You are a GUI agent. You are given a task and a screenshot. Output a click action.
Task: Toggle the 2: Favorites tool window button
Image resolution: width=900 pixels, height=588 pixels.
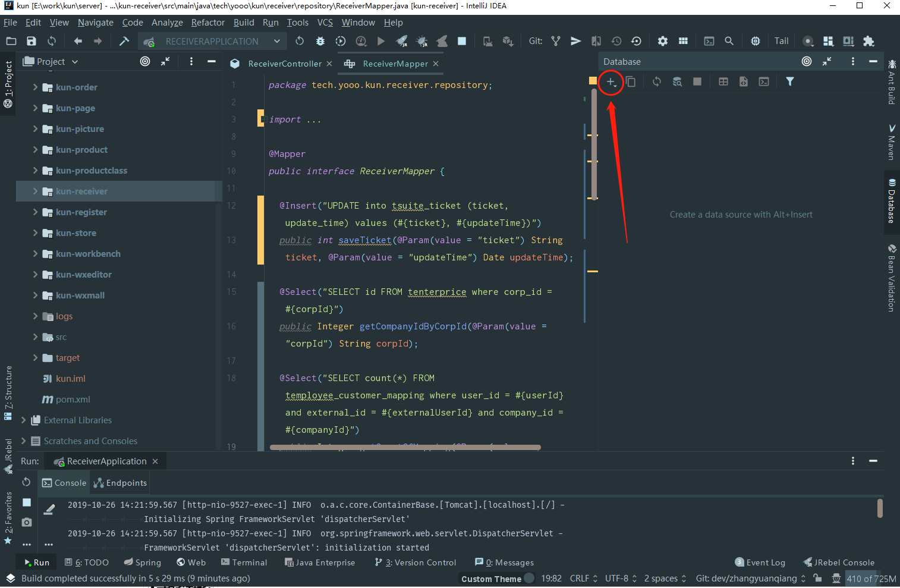tap(8, 518)
